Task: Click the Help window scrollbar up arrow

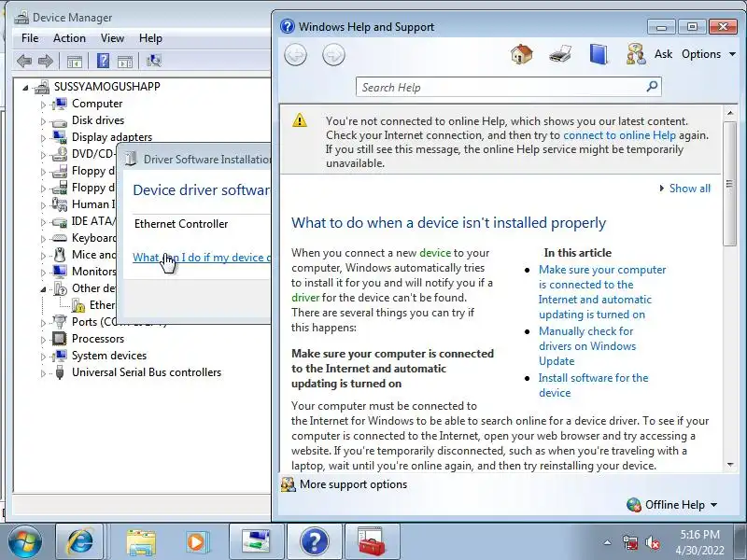Action: coord(730,113)
